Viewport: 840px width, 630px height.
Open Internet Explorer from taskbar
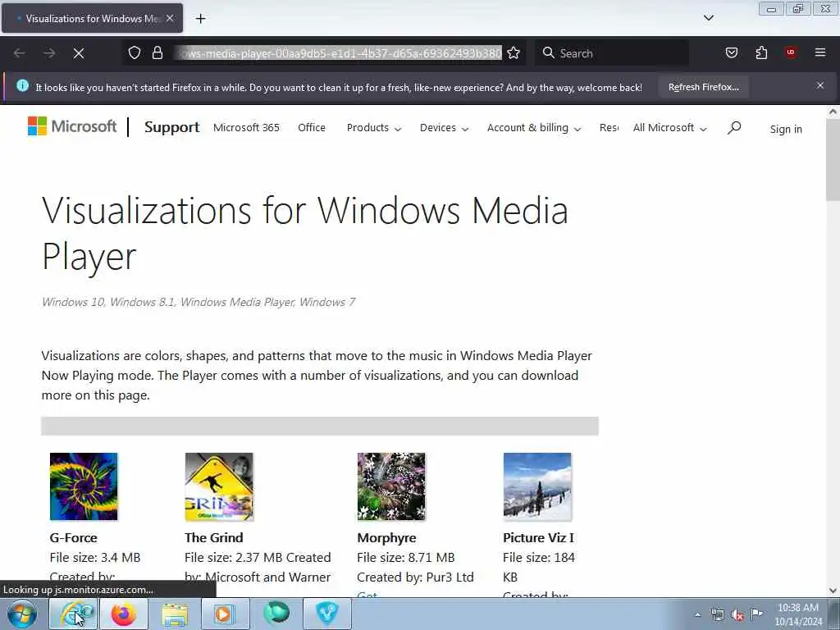(73, 614)
